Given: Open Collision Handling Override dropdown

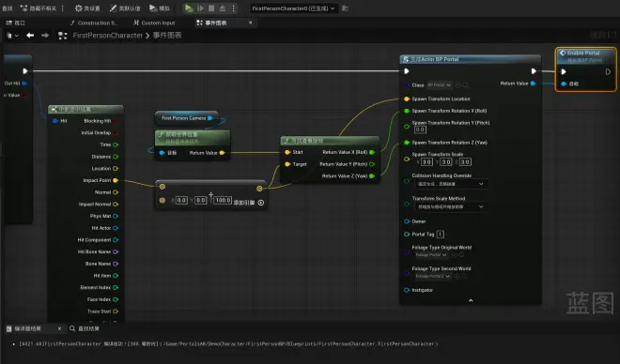Looking at the screenshot, I should click(x=451, y=184).
